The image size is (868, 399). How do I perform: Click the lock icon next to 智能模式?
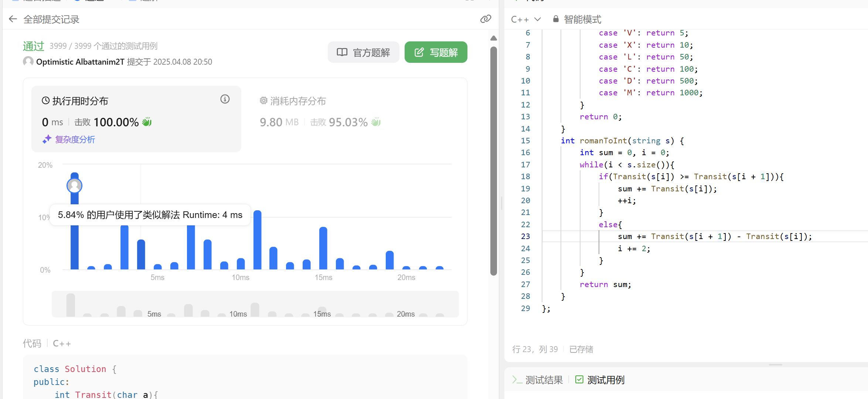click(555, 19)
